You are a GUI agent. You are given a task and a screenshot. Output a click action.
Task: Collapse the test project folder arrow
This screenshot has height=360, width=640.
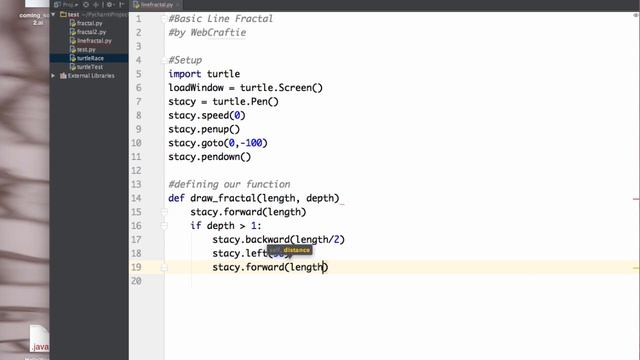pos(53,14)
